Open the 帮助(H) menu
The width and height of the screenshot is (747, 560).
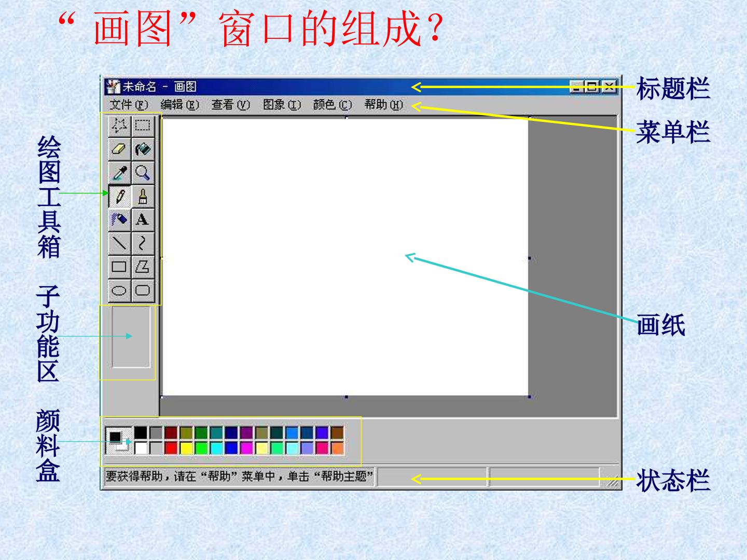point(384,105)
